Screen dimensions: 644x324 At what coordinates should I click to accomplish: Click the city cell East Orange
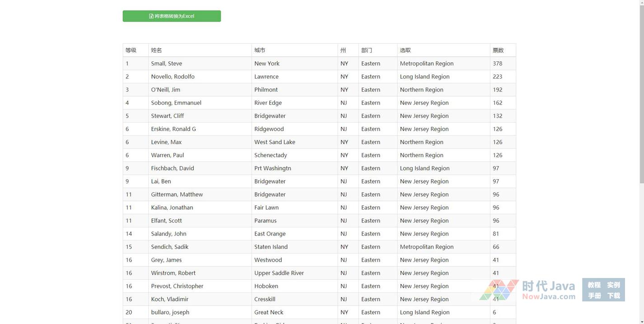click(x=295, y=234)
